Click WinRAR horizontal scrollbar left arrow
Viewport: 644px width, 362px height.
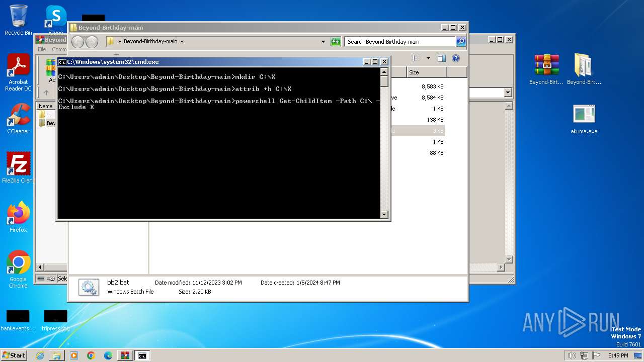click(41, 267)
